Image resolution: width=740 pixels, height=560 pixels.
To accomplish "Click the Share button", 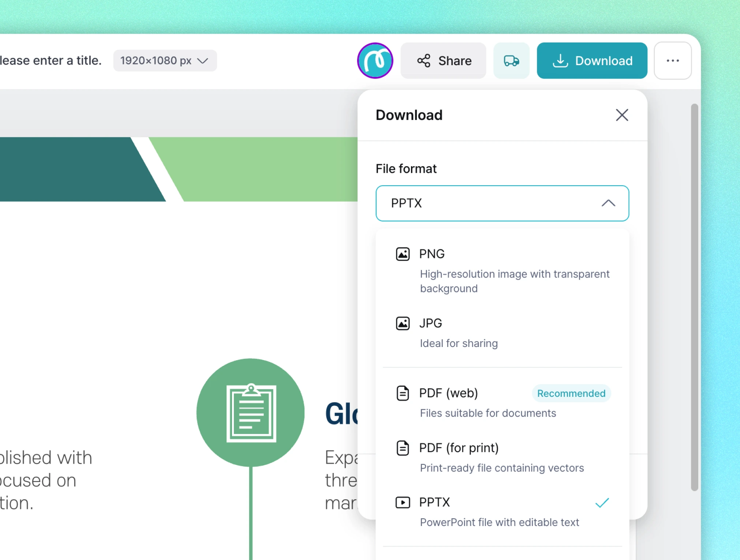I will pos(443,61).
